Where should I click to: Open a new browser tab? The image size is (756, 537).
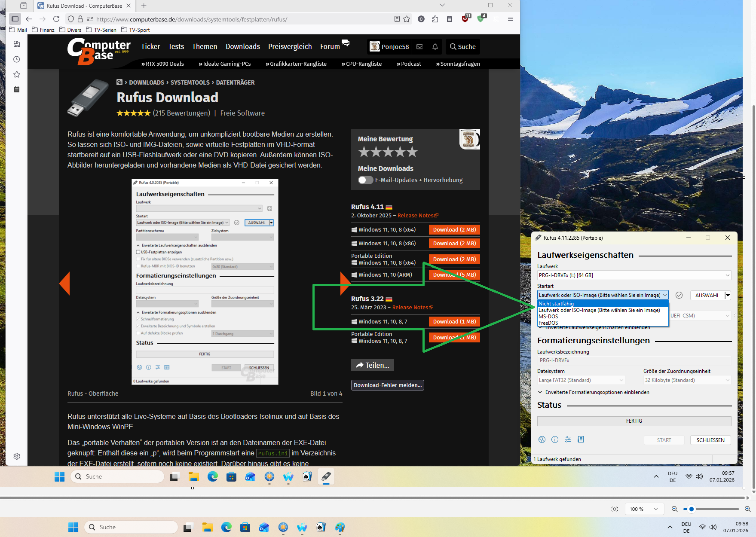[x=144, y=6]
